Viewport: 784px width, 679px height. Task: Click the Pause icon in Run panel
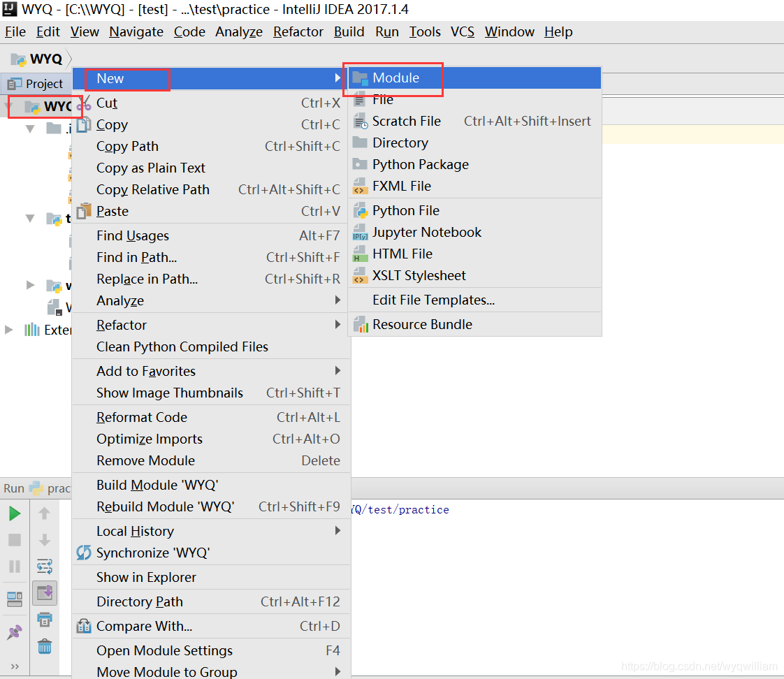[x=15, y=567]
